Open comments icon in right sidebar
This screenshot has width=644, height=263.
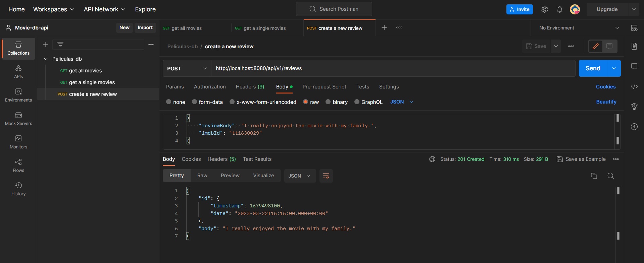click(x=634, y=66)
